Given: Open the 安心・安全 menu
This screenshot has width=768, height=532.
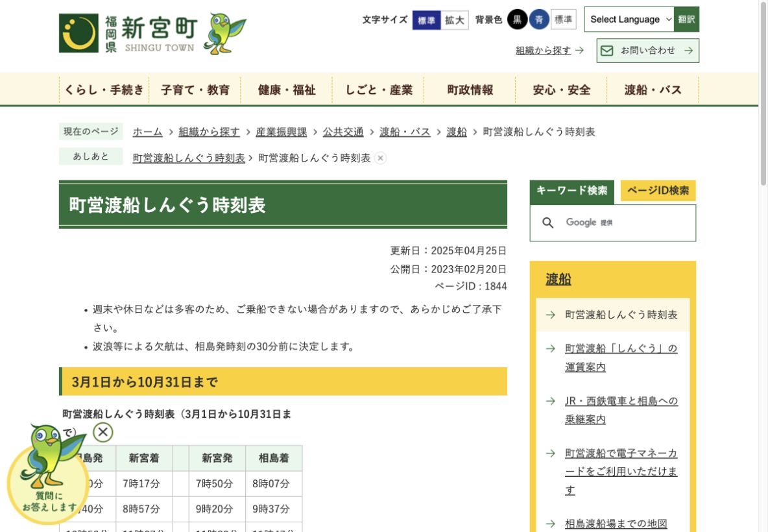Looking at the screenshot, I should (x=561, y=90).
